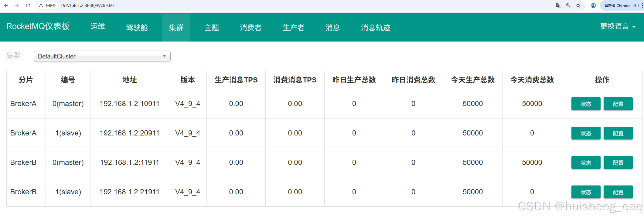The width and height of the screenshot is (644, 217).
Task: Select address 192.168.1.2:10911
Action: pyautogui.click(x=130, y=104)
